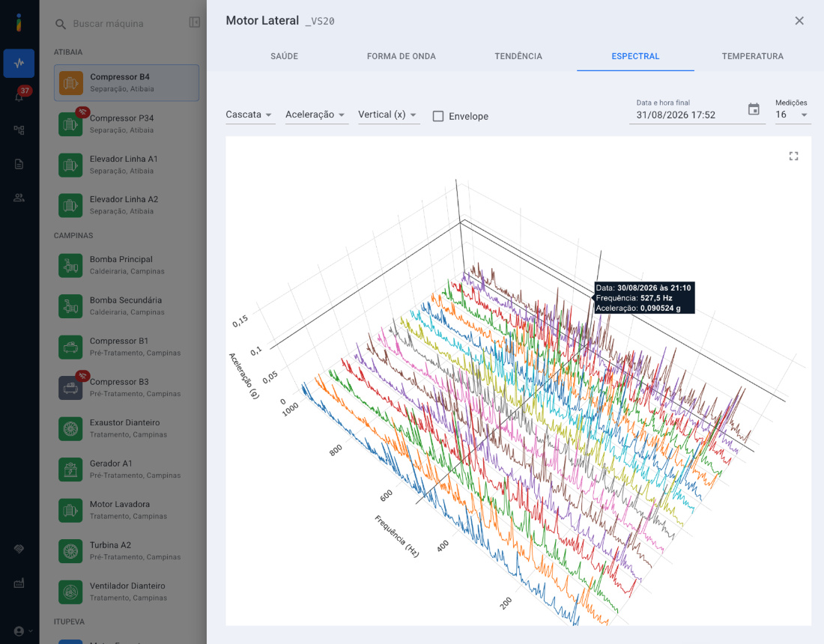
Task: Open the hierarchy tree sidebar icon
Action: (x=19, y=130)
